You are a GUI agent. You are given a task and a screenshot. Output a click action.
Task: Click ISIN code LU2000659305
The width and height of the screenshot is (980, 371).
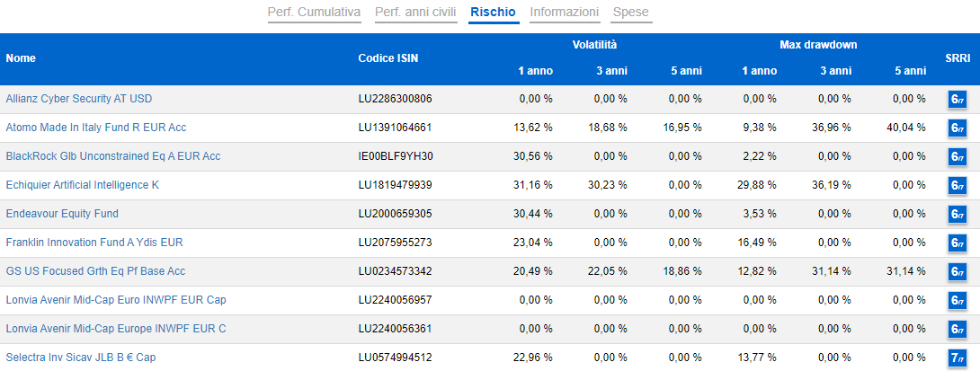pyautogui.click(x=395, y=214)
